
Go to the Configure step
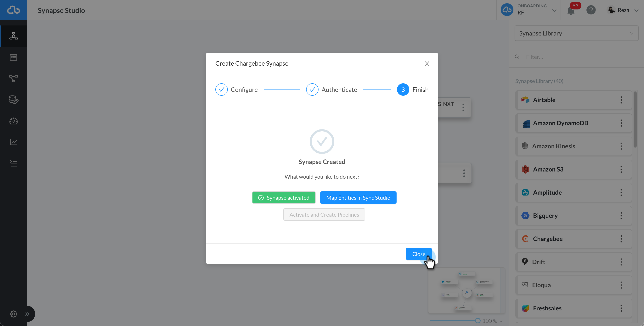pos(236,90)
